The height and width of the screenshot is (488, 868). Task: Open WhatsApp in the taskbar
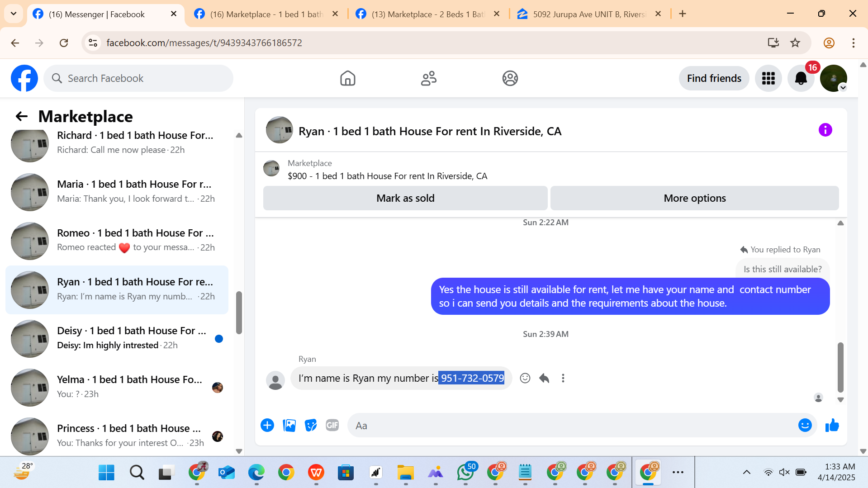point(465,473)
